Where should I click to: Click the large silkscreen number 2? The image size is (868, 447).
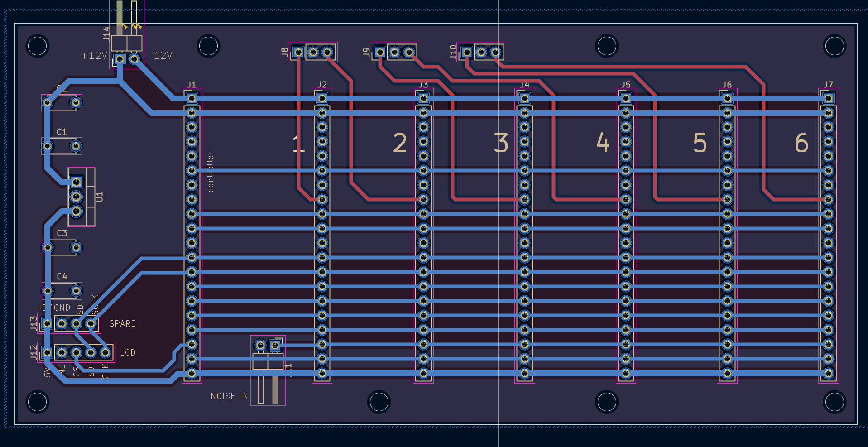[400, 143]
